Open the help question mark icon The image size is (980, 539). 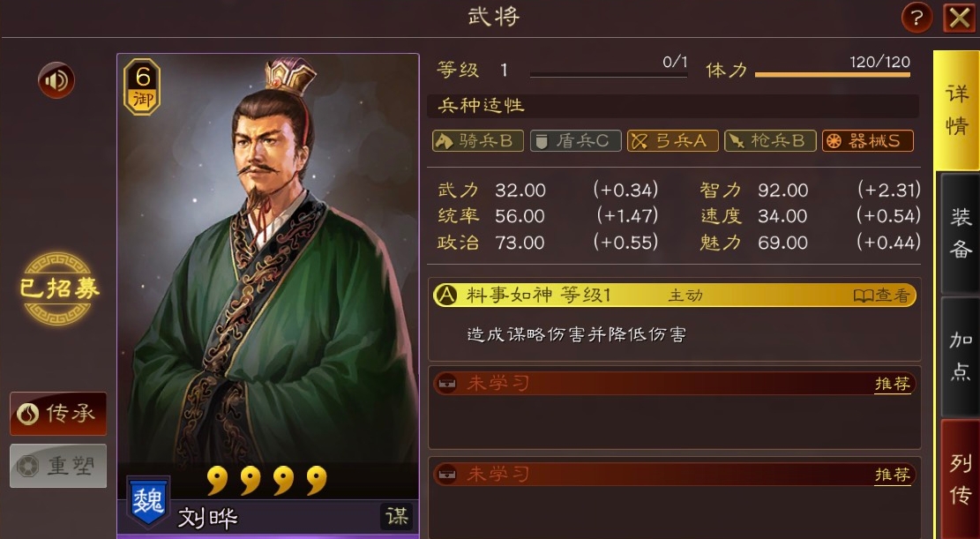[x=916, y=18]
